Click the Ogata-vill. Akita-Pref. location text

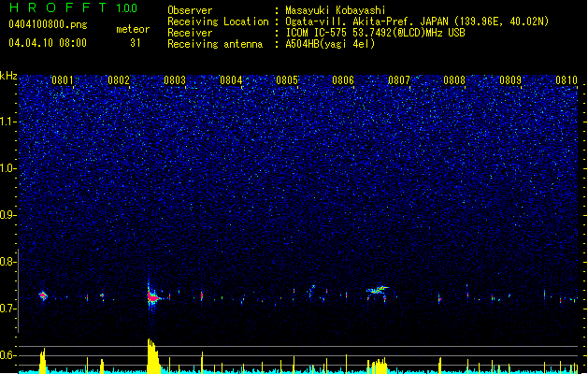pos(417,22)
